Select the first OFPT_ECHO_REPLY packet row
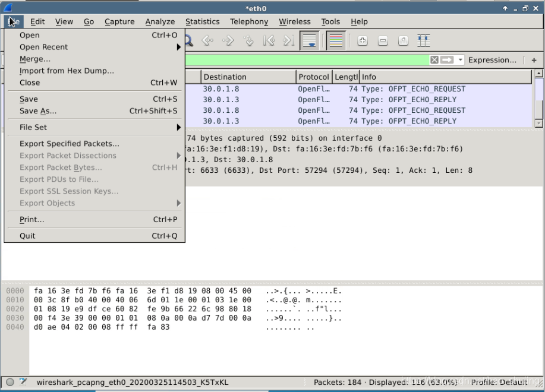Screen dimensions: 545x392 (x=358, y=100)
